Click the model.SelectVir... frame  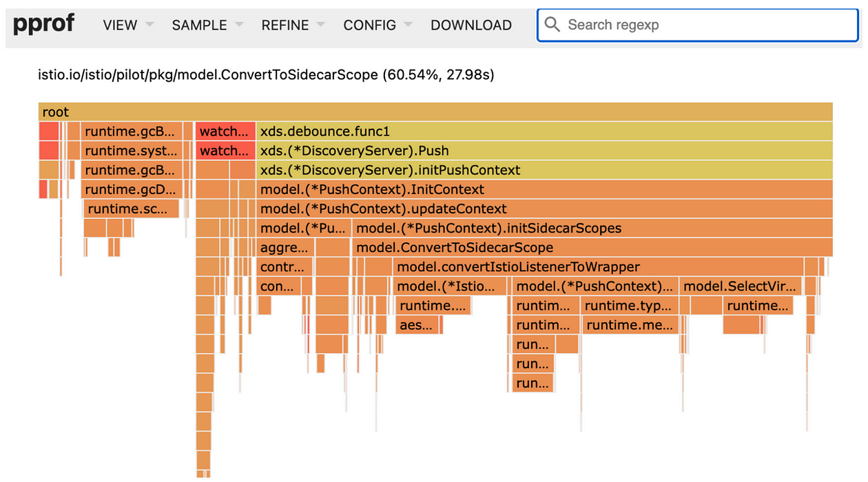click(740, 286)
